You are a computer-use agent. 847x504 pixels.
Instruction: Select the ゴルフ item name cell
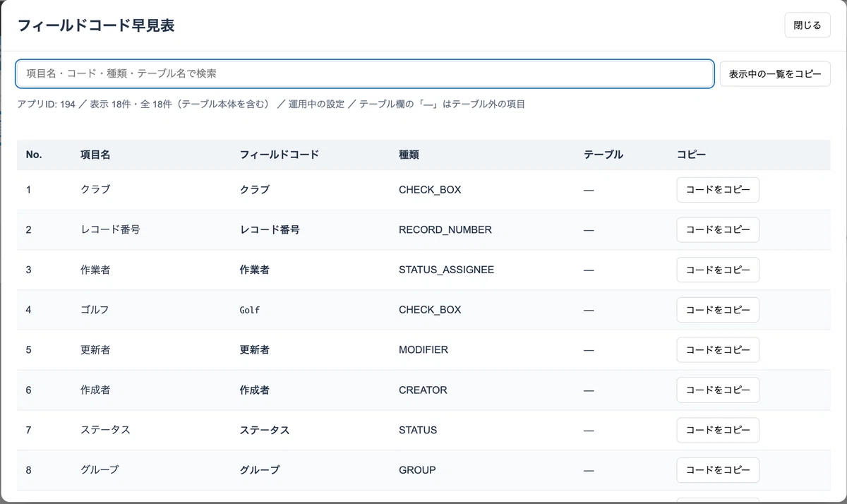pyautogui.click(x=95, y=310)
